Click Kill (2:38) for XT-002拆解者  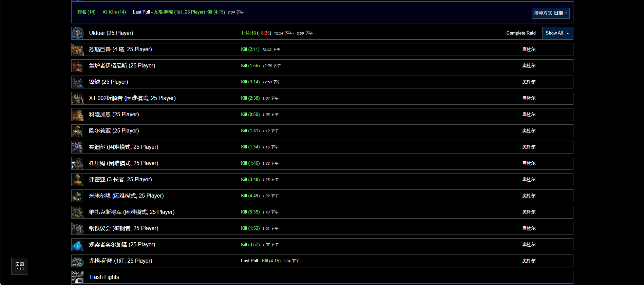(250, 98)
